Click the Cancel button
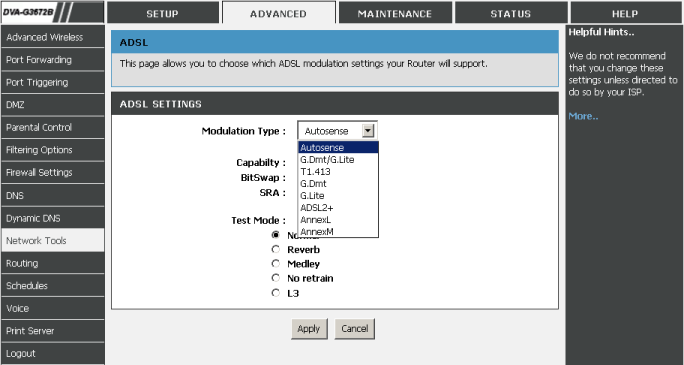The height and width of the screenshot is (365, 684). click(354, 329)
